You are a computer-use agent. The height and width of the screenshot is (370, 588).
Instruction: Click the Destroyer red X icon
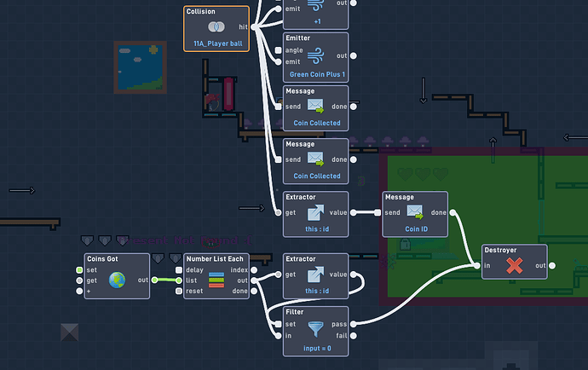pos(514,266)
